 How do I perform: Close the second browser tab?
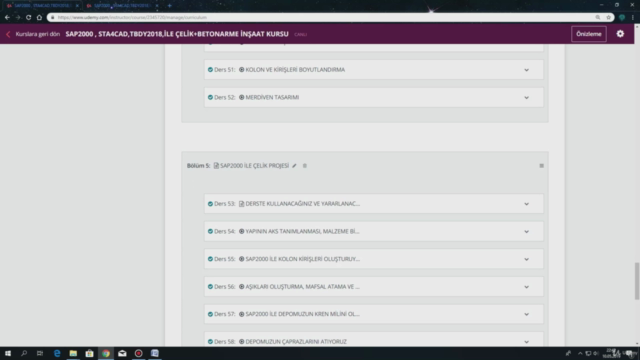157,6
